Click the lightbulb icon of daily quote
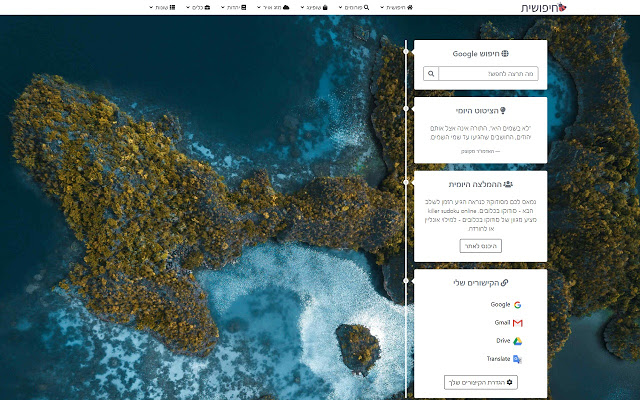This screenshot has width=640, height=400. pos(503,111)
